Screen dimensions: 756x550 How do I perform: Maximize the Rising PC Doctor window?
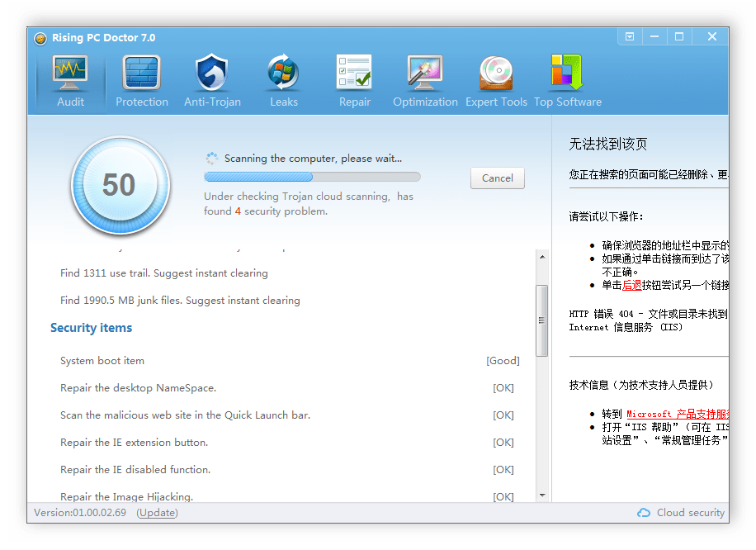(679, 36)
